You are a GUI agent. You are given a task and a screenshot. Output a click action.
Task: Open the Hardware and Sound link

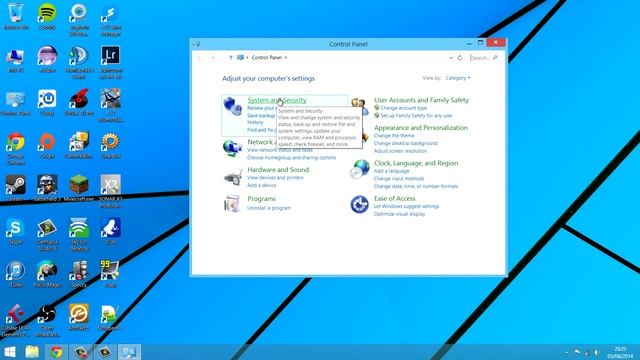[278, 169]
